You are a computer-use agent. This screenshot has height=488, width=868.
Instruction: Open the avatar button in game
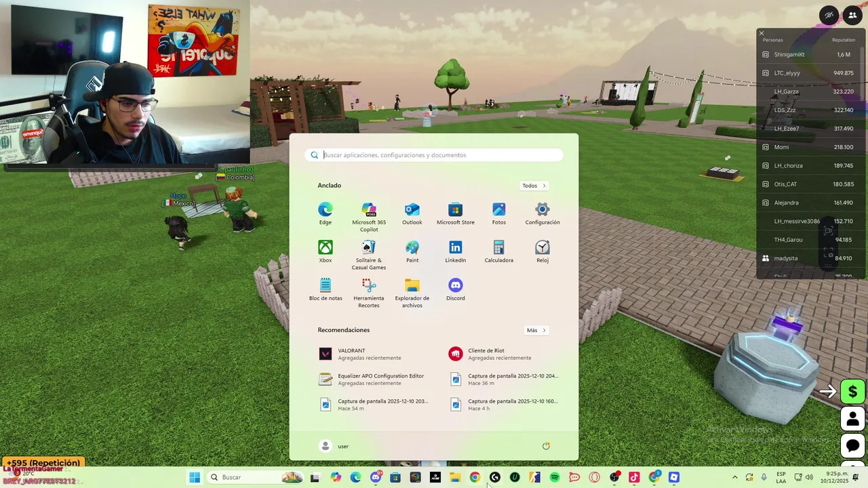(x=852, y=419)
